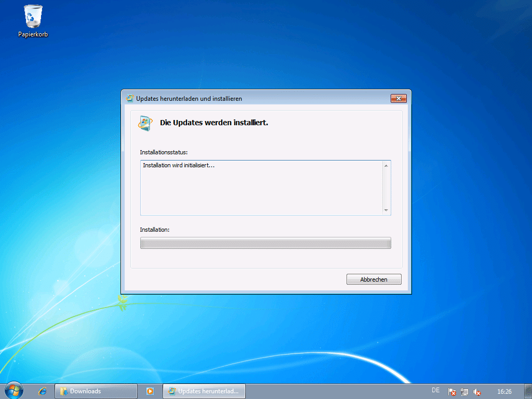The width and height of the screenshot is (532, 399).
Task: Open the Windows Start menu orb
Action: point(14,391)
